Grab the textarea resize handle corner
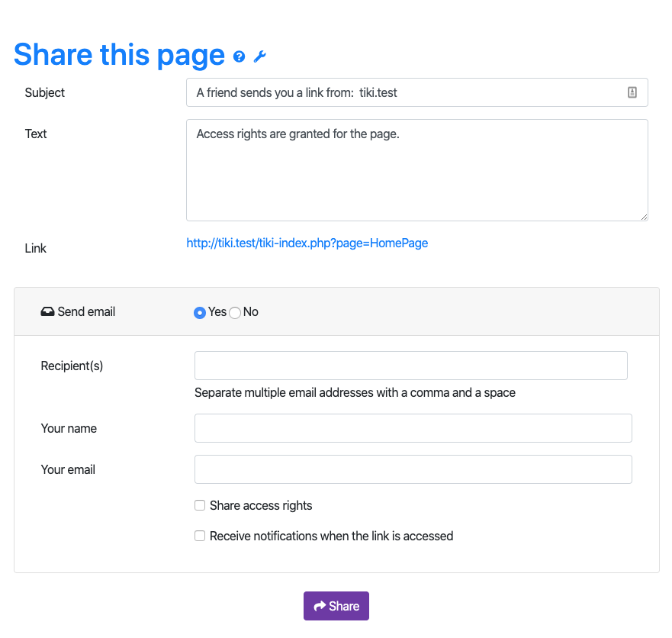Viewport: 672px width, 638px height. [644, 217]
